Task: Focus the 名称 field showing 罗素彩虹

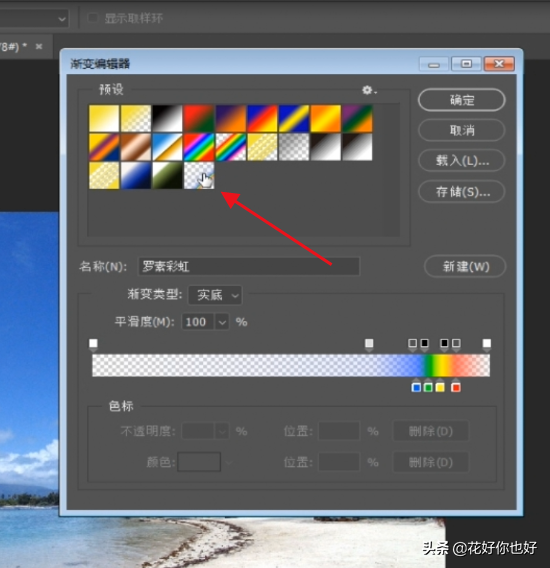Action: coord(249,267)
